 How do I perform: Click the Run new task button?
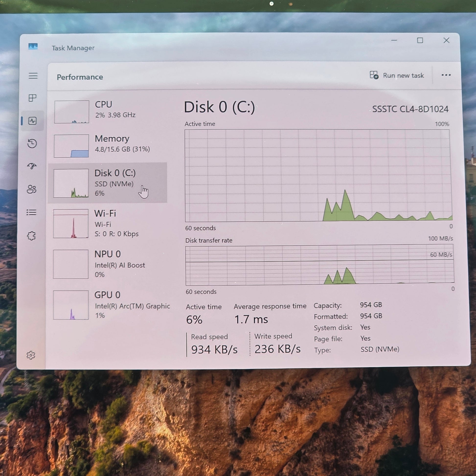pos(397,75)
